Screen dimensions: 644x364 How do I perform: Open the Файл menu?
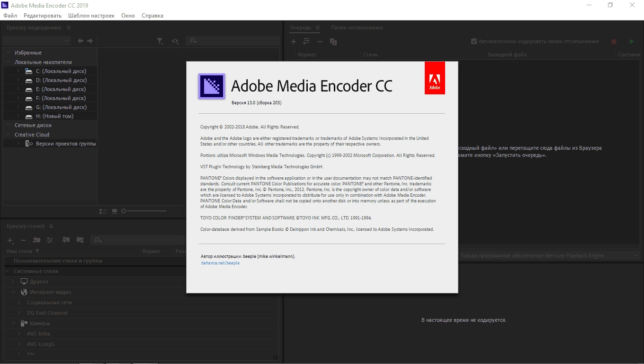tap(10, 16)
